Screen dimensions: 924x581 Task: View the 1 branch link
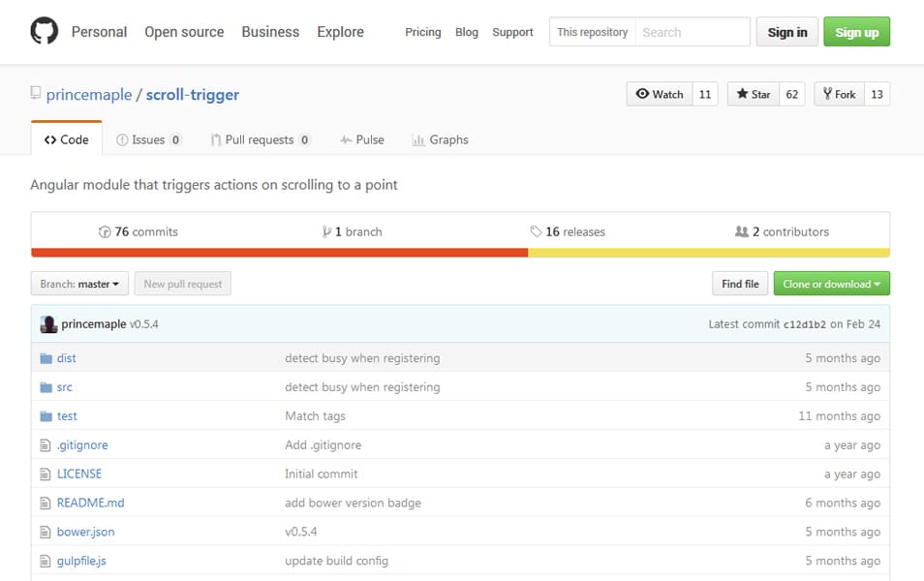pos(353,231)
